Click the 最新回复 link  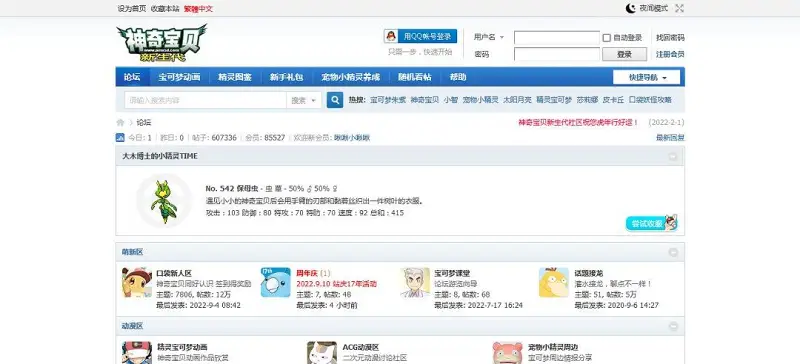[x=670, y=137]
